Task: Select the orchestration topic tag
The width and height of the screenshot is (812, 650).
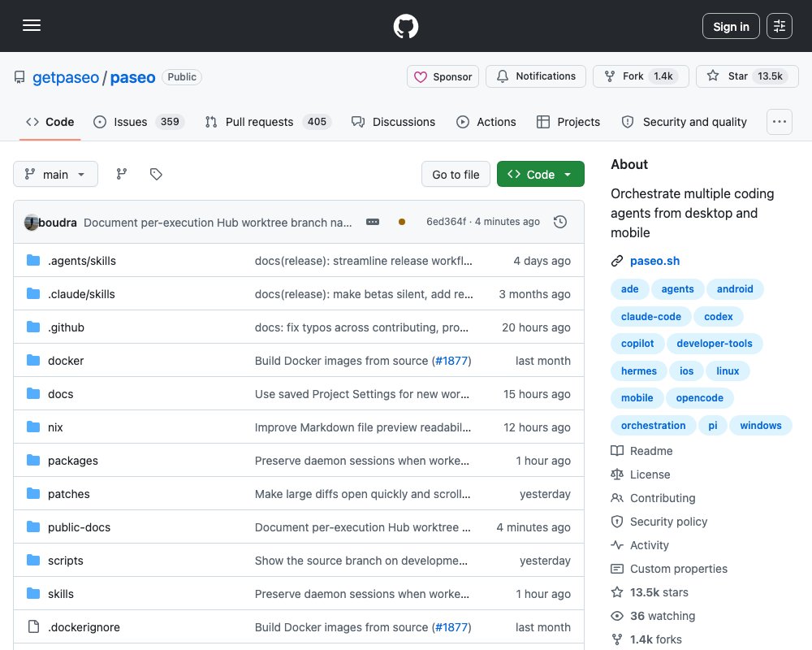Action: (x=653, y=425)
